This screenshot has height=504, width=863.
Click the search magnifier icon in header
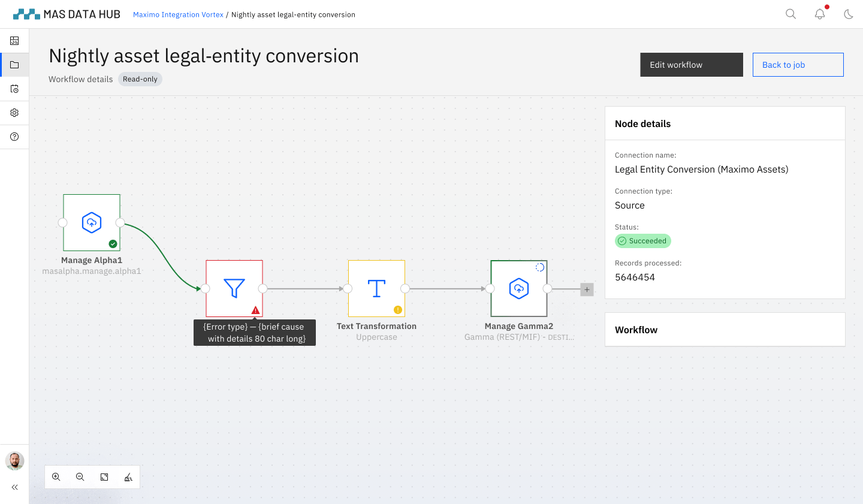click(790, 14)
